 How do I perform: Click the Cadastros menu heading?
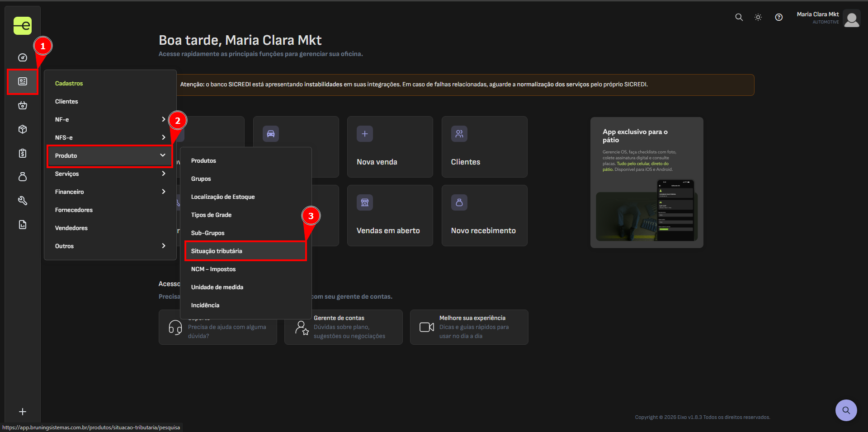tap(69, 83)
